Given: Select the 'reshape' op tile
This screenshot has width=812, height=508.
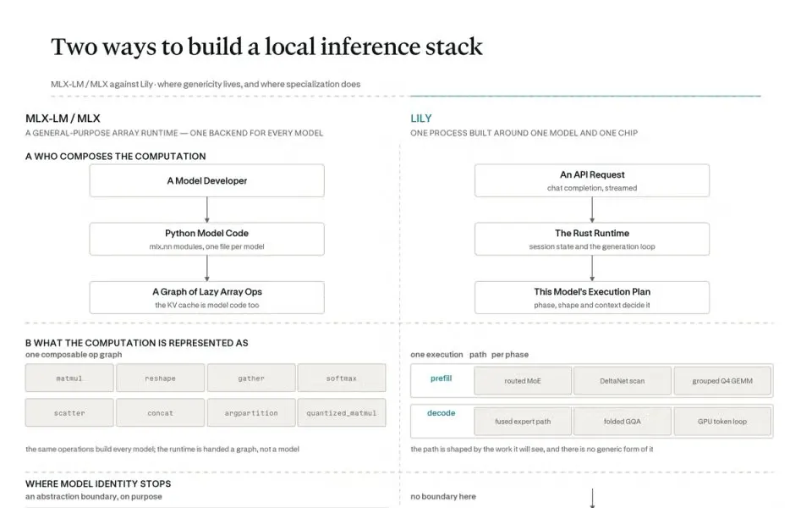Looking at the screenshot, I should pyautogui.click(x=161, y=378).
